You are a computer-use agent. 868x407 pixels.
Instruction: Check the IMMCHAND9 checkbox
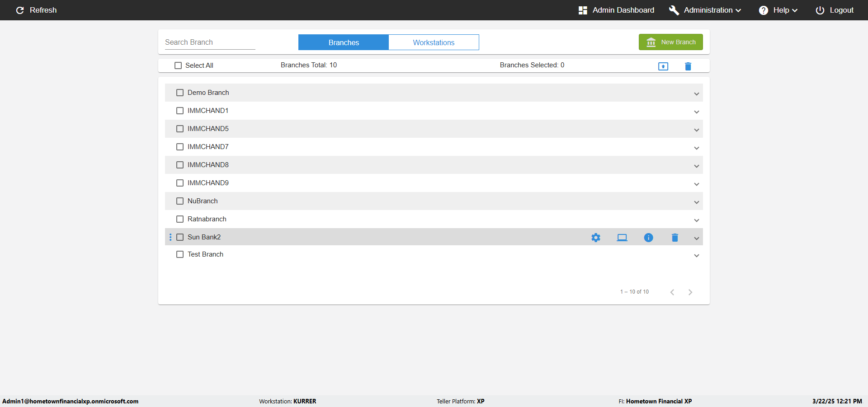[180, 183]
